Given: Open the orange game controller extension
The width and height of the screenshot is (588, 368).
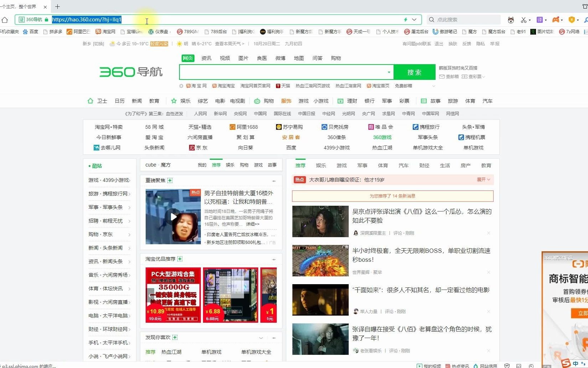Looking at the screenshot, I should [x=556, y=20].
